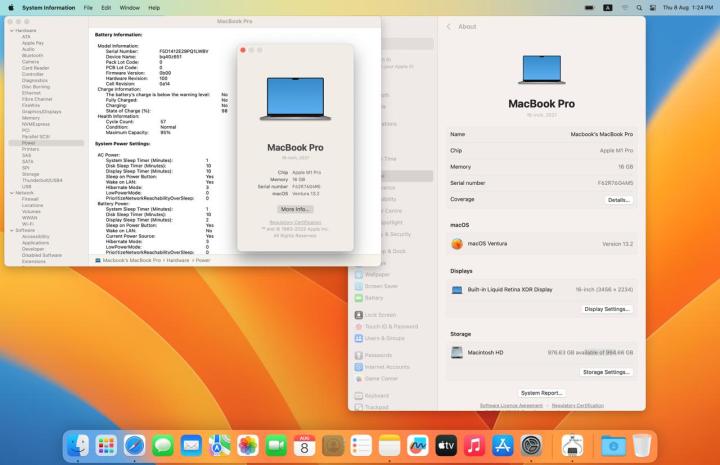Image resolution: width=720 pixels, height=465 pixels.
Task: Select Thunderbolt/USB4 in sidebar
Action: (42, 180)
